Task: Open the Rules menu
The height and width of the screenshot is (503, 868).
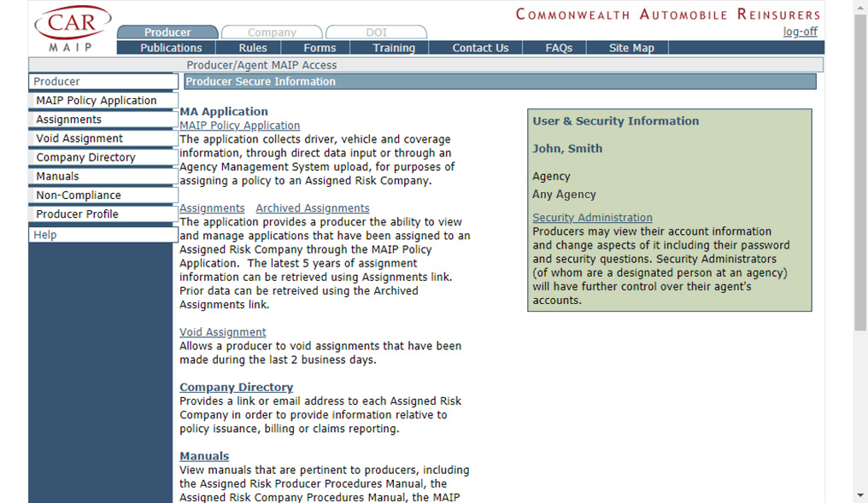Action: click(253, 48)
